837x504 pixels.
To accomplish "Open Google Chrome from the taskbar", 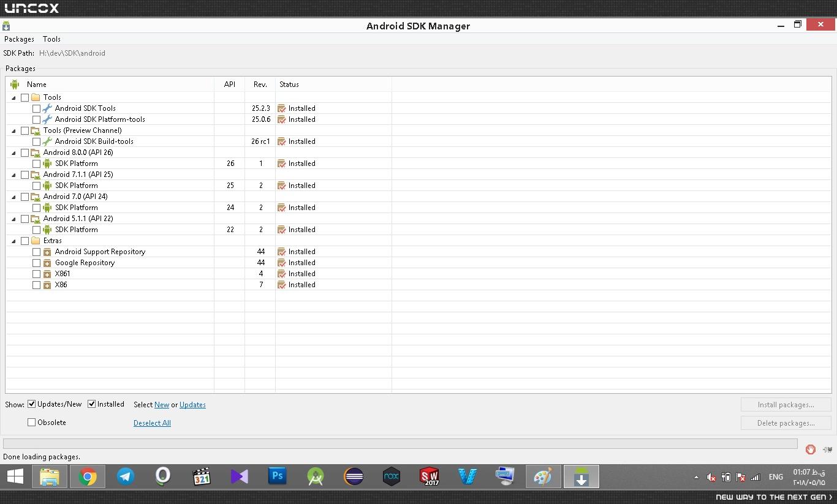I will pyautogui.click(x=88, y=476).
